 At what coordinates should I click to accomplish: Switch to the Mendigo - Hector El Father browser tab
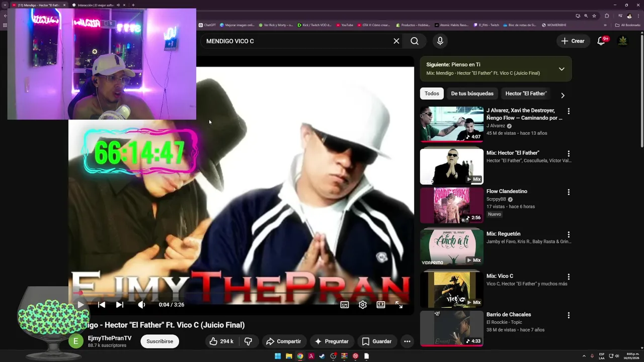pyautogui.click(x=39, y=5)
